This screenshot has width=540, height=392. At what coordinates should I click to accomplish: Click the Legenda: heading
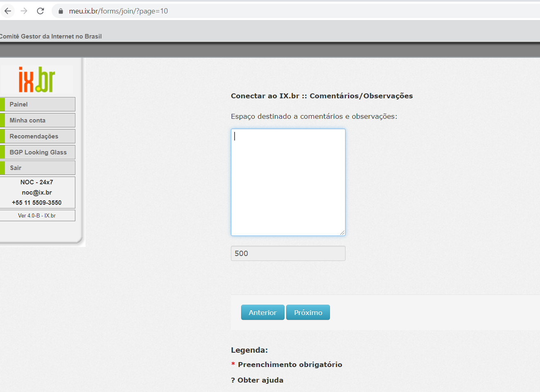[249, 350]
